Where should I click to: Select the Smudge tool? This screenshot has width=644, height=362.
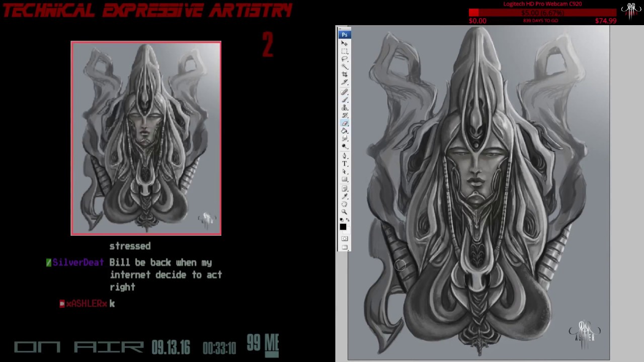(x=345, y=138)
